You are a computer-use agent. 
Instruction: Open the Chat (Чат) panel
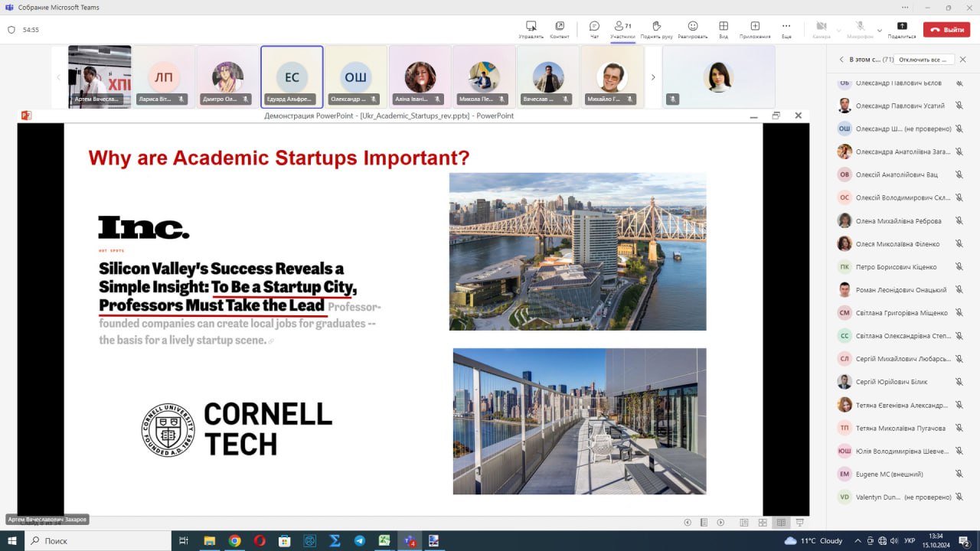(594, 29)
